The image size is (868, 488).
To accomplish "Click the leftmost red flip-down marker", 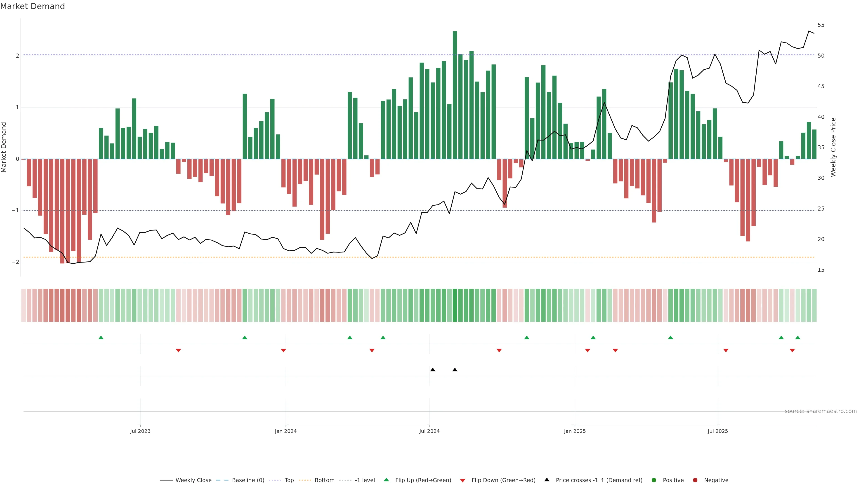I will pos(178,351).
